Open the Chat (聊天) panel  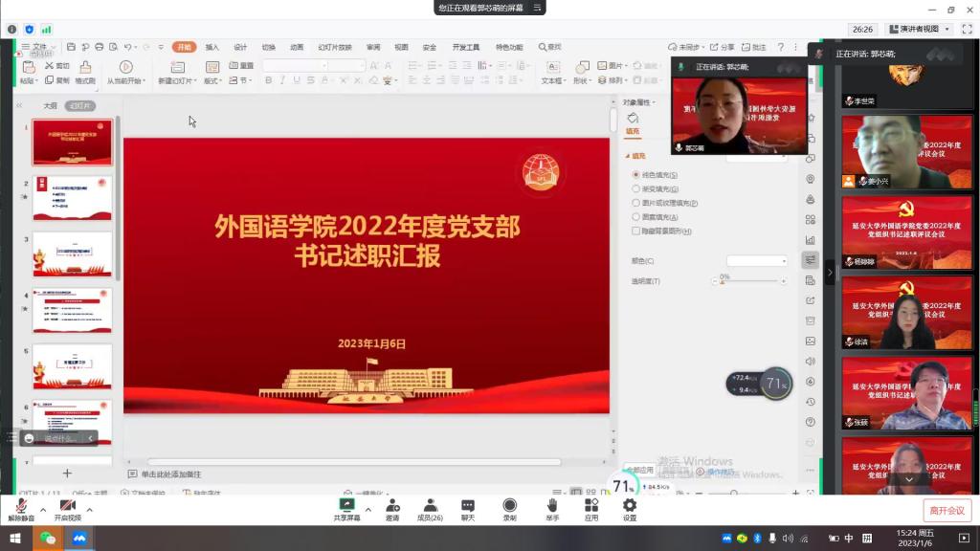pos(467,507)
